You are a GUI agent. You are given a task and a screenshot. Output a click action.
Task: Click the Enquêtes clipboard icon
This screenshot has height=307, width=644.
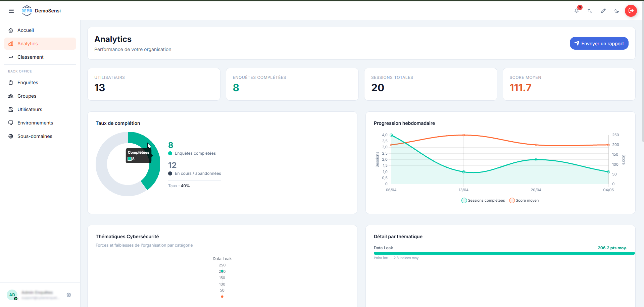coord(11,83)
